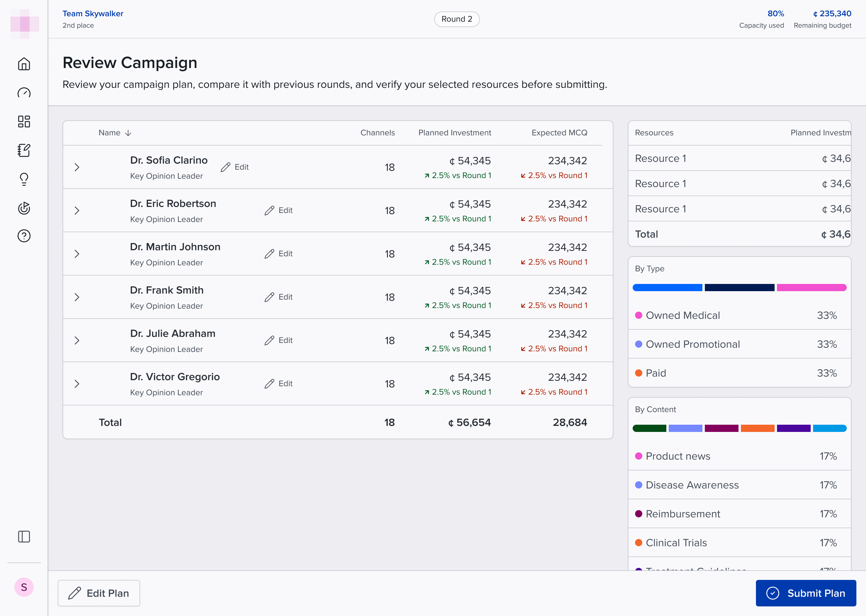
Task: Click the pencil icon beside Dr. Julie Abraham
Action: (x=269, y=340)
